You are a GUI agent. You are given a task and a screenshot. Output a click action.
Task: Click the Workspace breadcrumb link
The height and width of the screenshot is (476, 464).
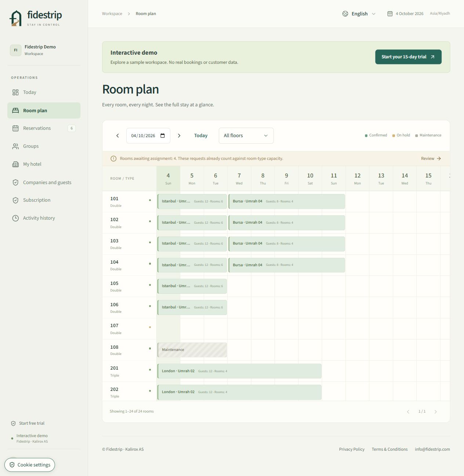pyautogui.click(x=112, y=14)
